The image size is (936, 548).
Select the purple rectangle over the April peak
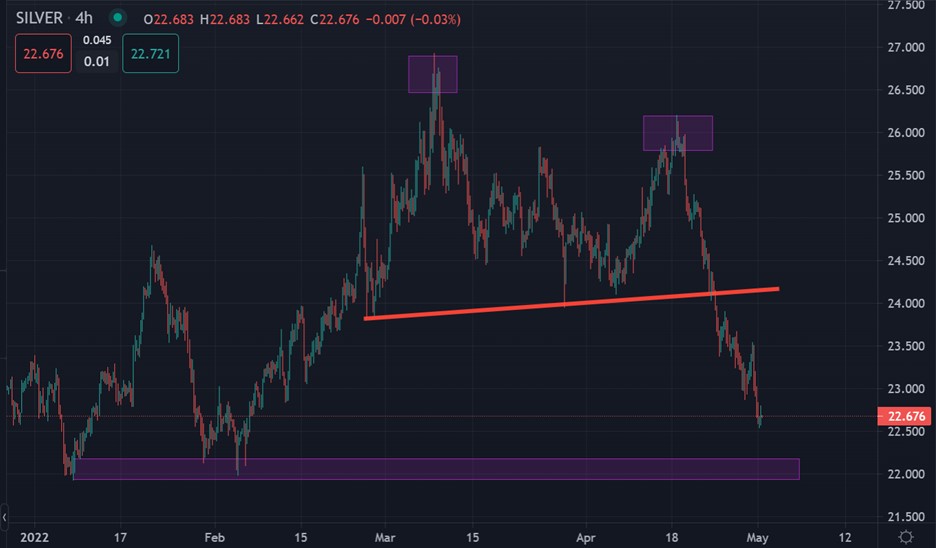(x=678, y=133)
